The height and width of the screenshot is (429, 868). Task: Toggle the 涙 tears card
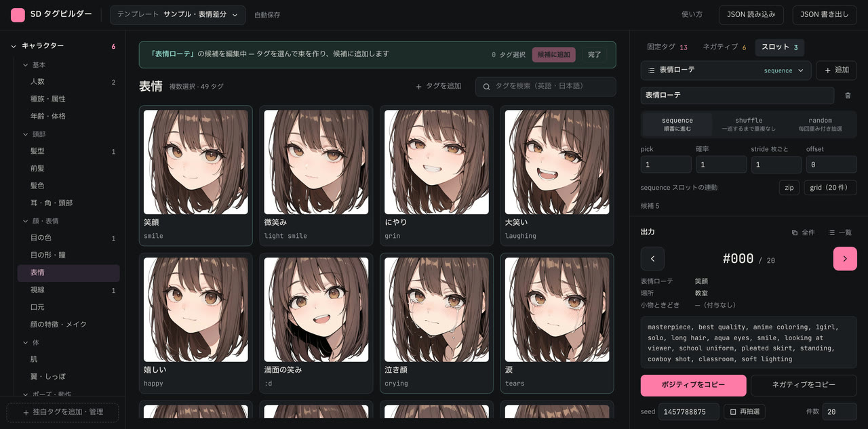[557, 323]
